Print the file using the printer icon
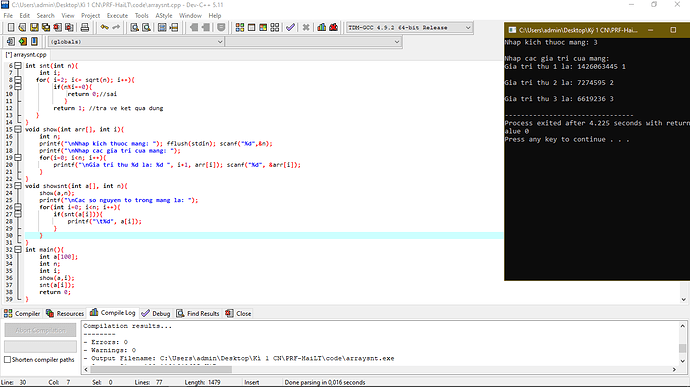This screenshot has height=387, width=690. point(84,27)
